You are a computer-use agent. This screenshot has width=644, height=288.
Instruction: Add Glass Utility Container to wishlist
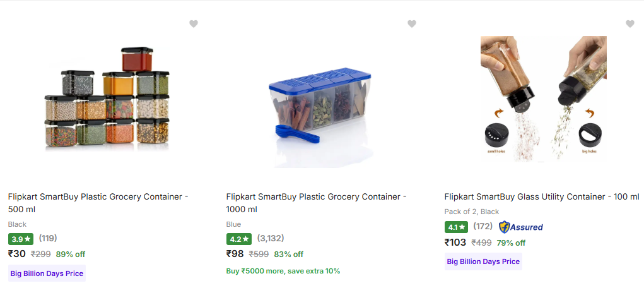tap(629, 24)
